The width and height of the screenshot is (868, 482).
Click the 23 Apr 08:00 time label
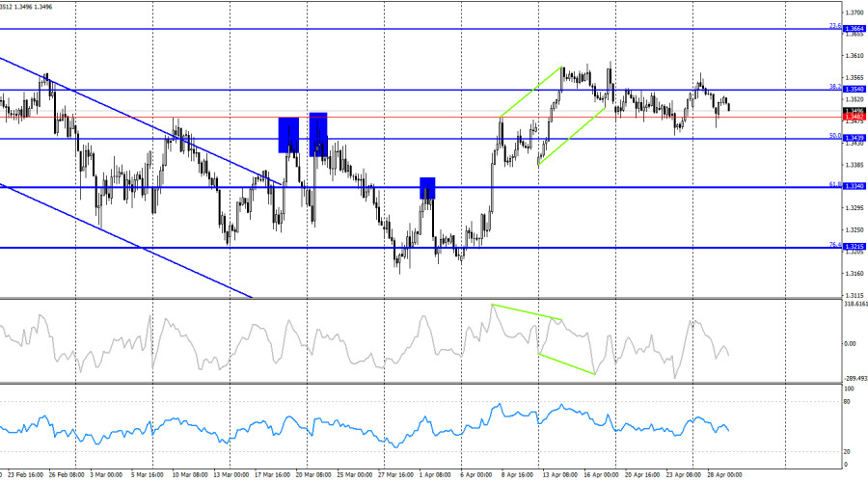(x=684, y=475)
